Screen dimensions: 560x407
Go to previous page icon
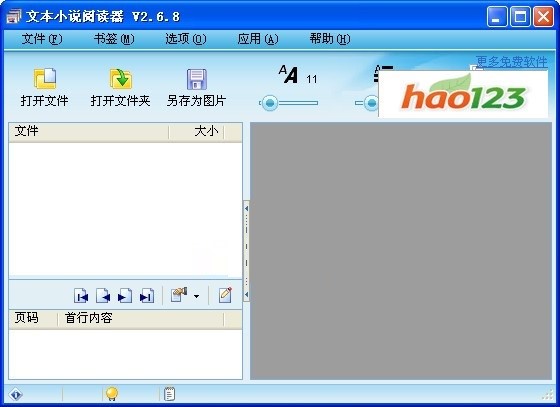[x=103, y=296]
